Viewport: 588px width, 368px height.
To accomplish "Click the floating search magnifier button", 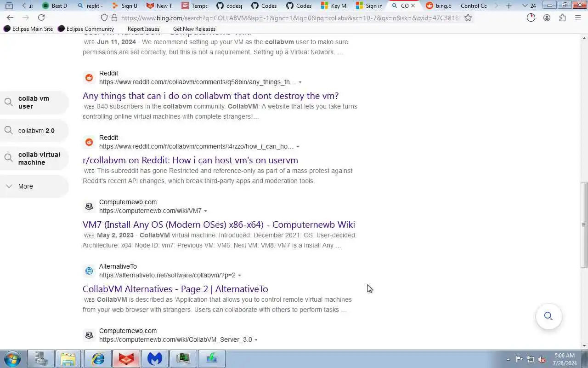I will (x=548, y=316).
